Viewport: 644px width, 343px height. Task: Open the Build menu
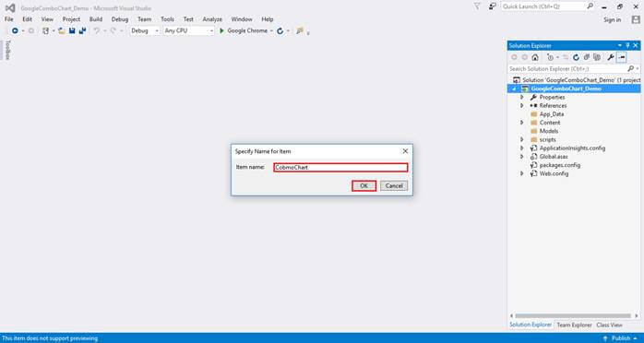click(x=96, y=19)
